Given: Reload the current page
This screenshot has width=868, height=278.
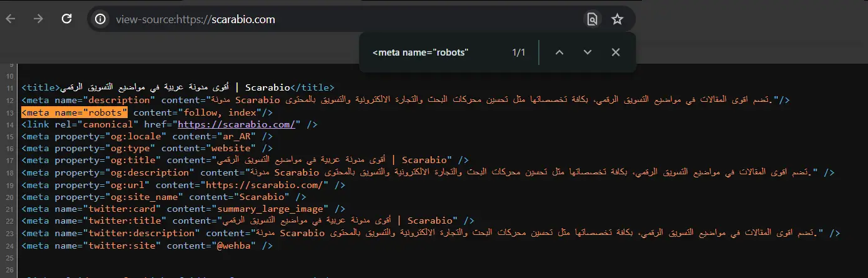Looking at the screenshot, I should [67, 19].
